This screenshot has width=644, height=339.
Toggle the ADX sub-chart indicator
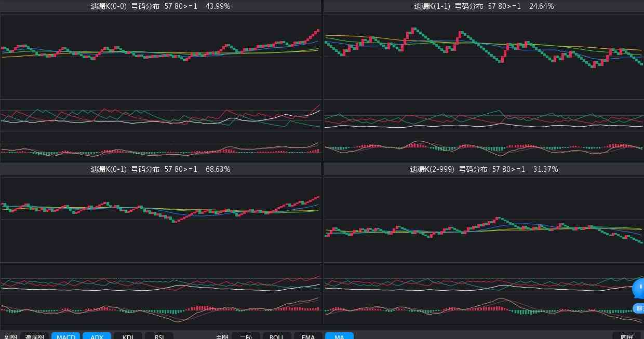[x=97, y=336]
